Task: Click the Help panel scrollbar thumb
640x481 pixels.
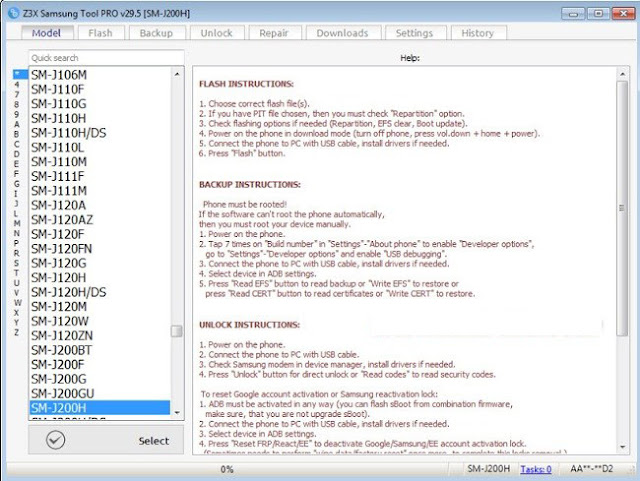Action: pyautogui.click(x=622, y=208)
